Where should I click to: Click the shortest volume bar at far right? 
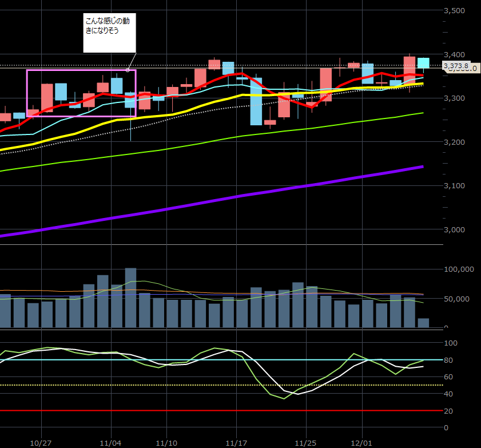pyautogui.click(x=423, y=323)
